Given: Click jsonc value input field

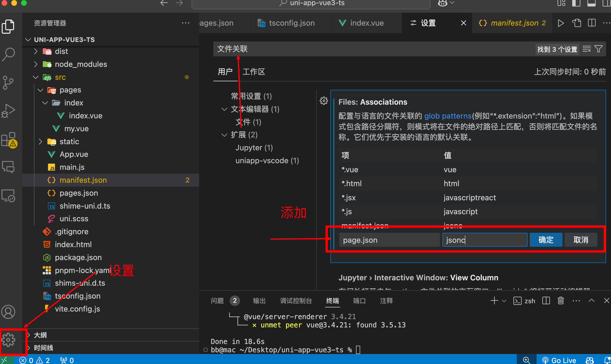Looking at the screenshot, I should 484,240.
